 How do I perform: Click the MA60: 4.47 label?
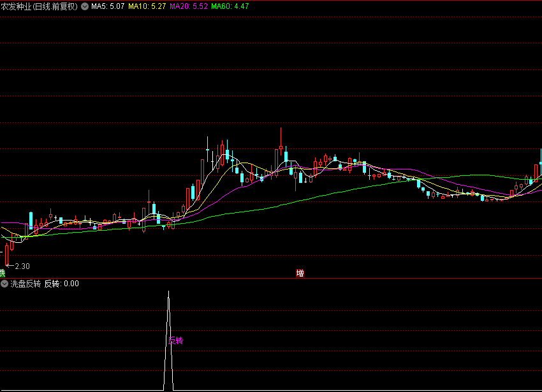[230, 6]
